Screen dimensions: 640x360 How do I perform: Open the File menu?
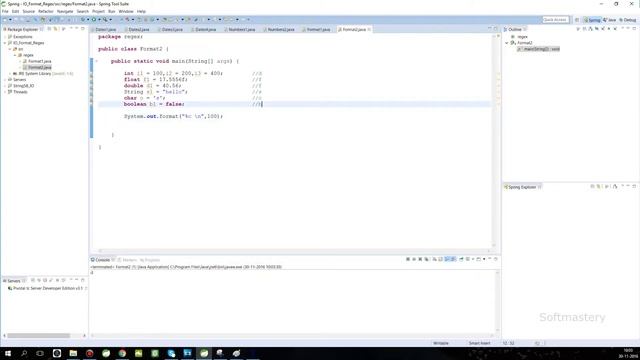pyautogui.click(x=5, y=11)
